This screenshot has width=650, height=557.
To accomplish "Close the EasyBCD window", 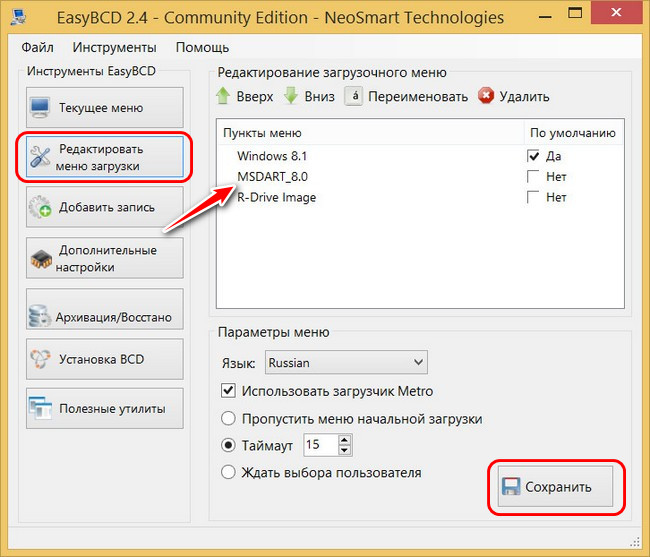I will (x=616, y=12).
